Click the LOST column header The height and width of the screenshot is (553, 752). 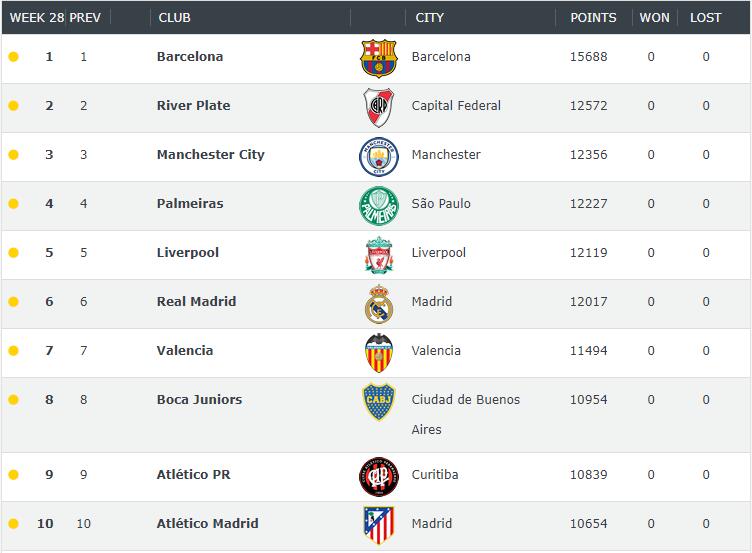(705, 18)
